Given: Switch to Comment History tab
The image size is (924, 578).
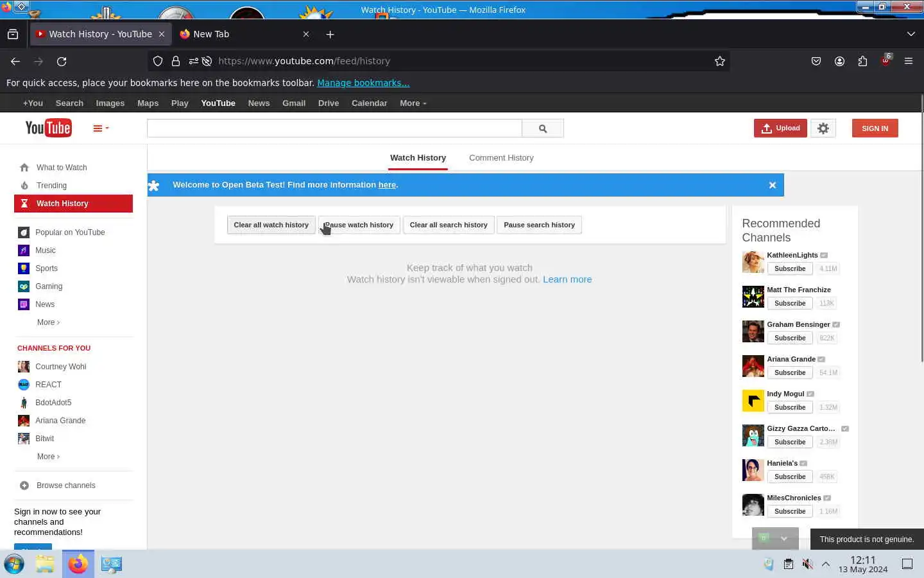Looking at the screenshot, I should click(501, 157).
